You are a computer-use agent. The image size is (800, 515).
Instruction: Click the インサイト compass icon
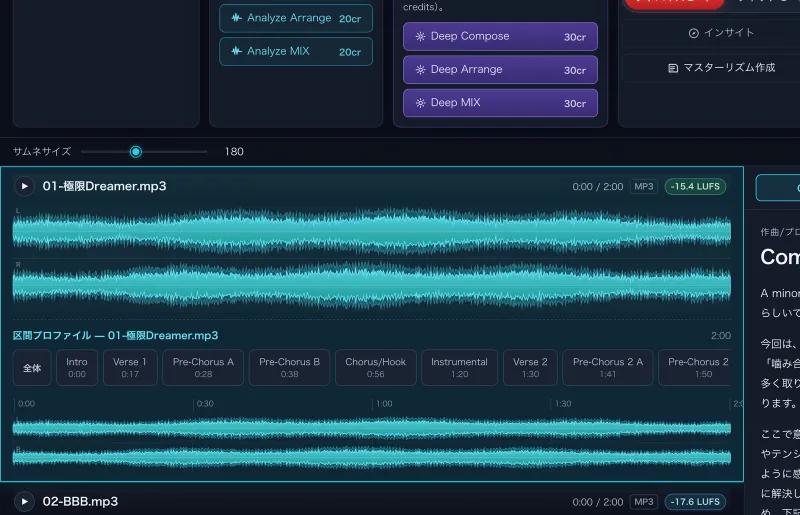pos(693,33)
